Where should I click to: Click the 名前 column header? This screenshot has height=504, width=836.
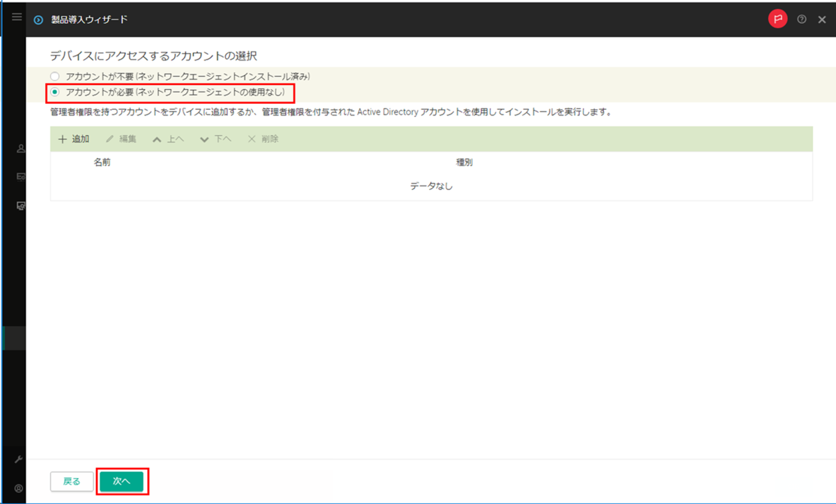[x=102, y=162]
